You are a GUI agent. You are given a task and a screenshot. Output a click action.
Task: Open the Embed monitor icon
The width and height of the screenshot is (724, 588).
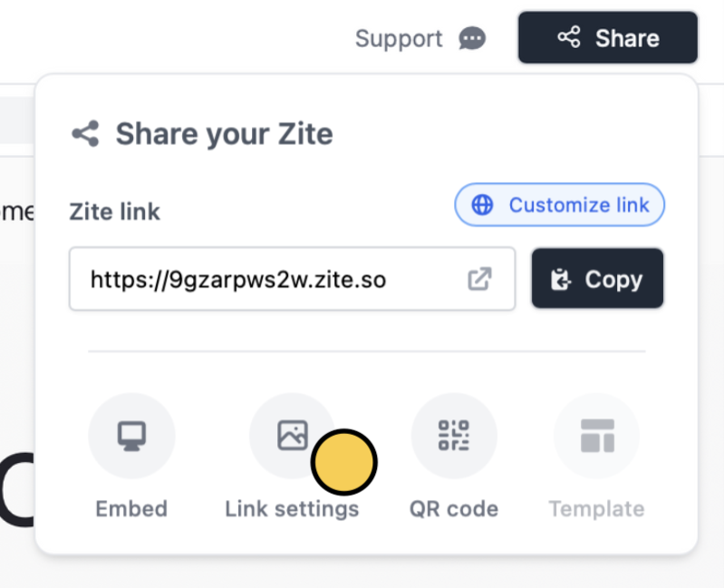coord(131,436)
